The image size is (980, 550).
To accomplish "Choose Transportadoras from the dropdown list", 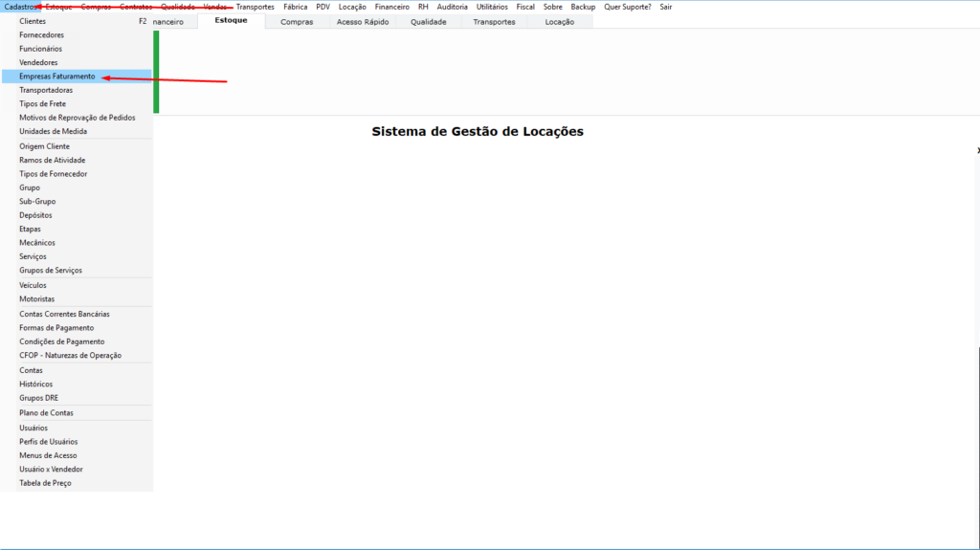I will coord(46,90).
